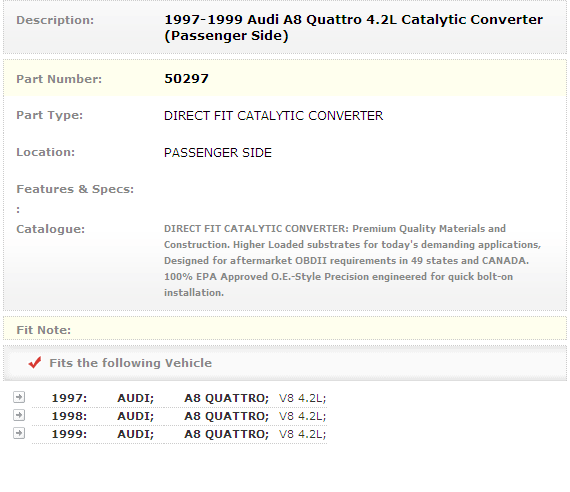Select the 1999 year entry
The height and width of the screenshot is (492, 570).
(x=69, y=434)
